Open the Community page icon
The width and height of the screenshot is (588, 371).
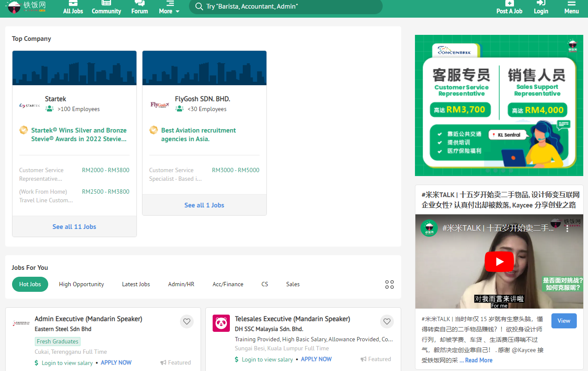point(106,3)
